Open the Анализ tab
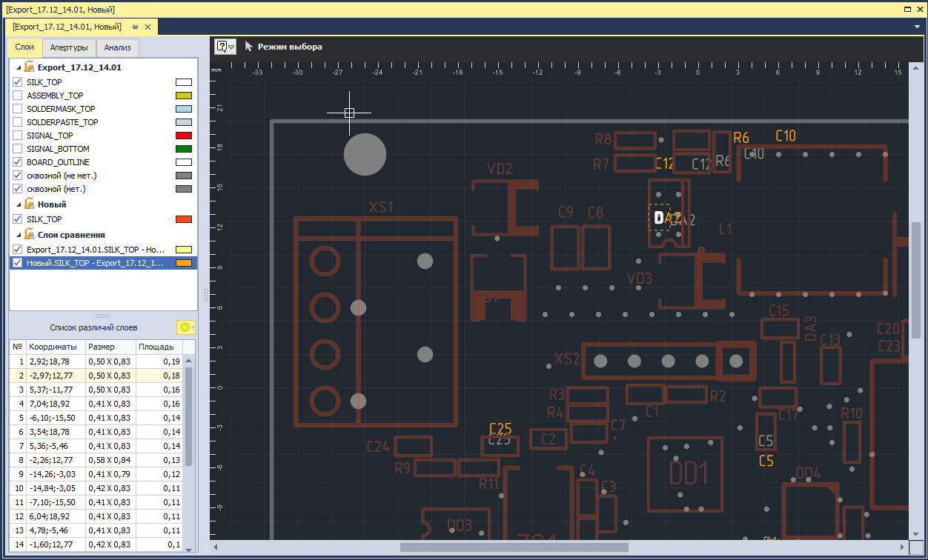This screenshot has width=928, height=560. [117, 47]
